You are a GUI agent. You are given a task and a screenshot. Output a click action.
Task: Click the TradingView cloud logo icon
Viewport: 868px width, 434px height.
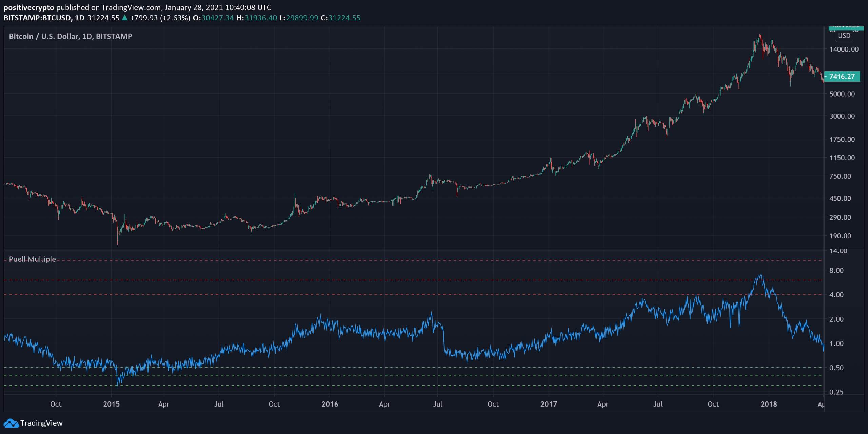(x=11, y=423)
